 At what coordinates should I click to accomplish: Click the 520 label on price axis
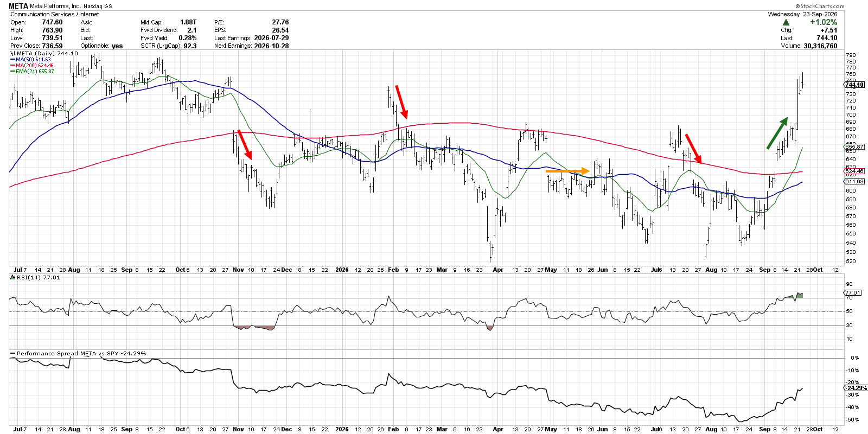tap(851, 261)
